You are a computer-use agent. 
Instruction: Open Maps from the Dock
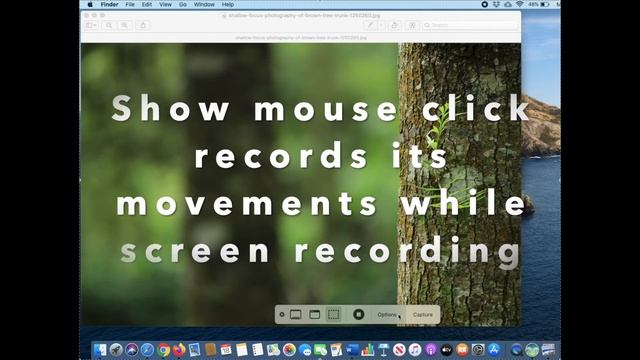pos(273,350)
